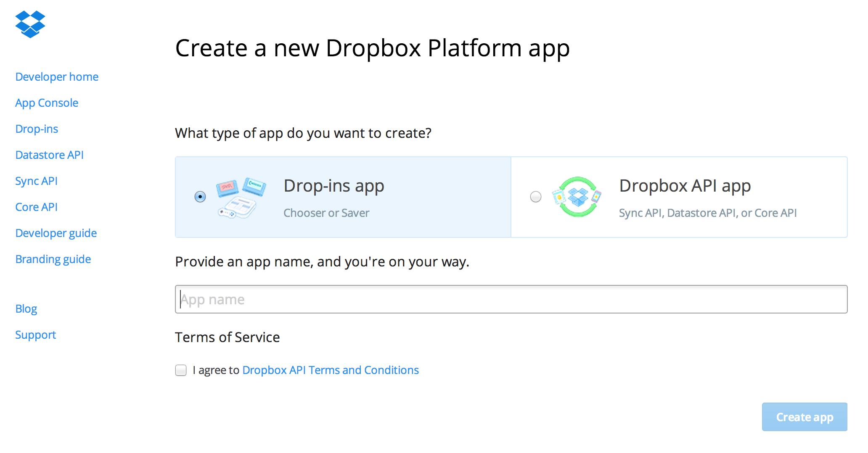Image resolution: width=868 pixels, height=453 pixels.
Task: Open the Drop-ins sidebar link
Action: click(37, 129)
